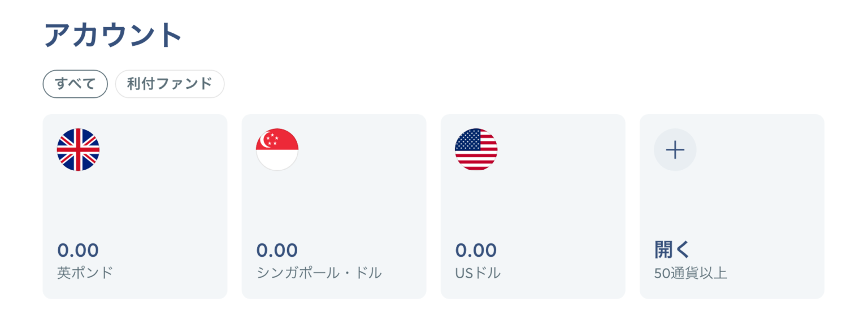Click the United States flag icon
The height and width of the screenshot is (319, 868).
[476, 150]
